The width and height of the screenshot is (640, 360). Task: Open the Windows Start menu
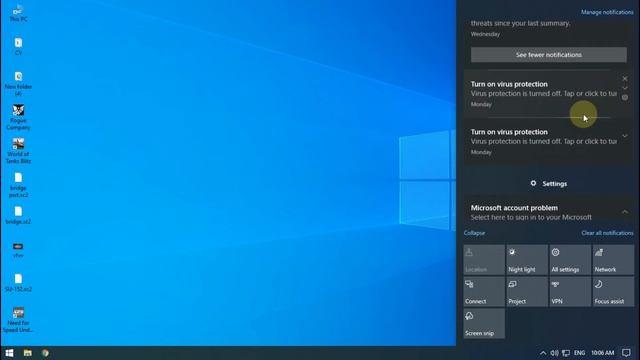tap(9, 353)
